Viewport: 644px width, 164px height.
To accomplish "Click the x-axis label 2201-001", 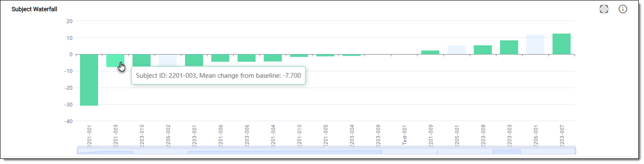I will (x=90, y=136).
